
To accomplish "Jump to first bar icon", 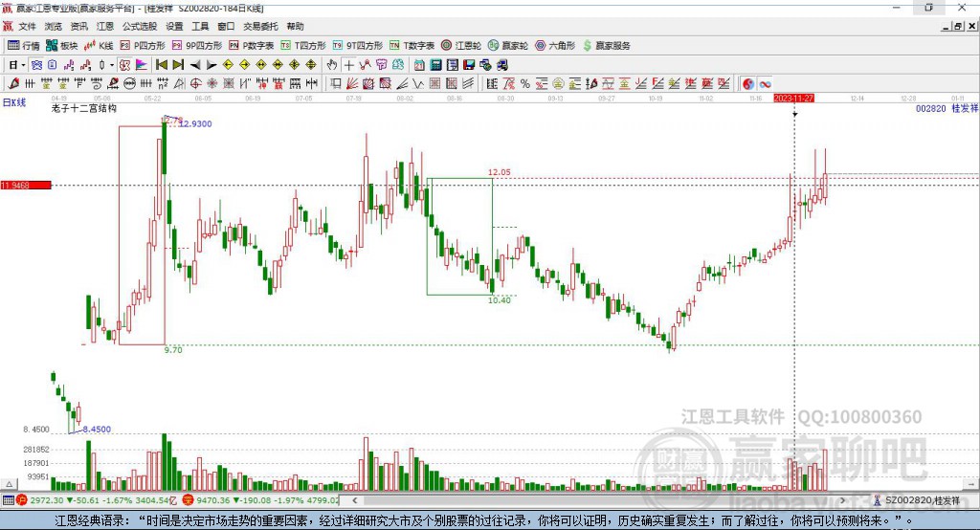I will coord(161,65).
